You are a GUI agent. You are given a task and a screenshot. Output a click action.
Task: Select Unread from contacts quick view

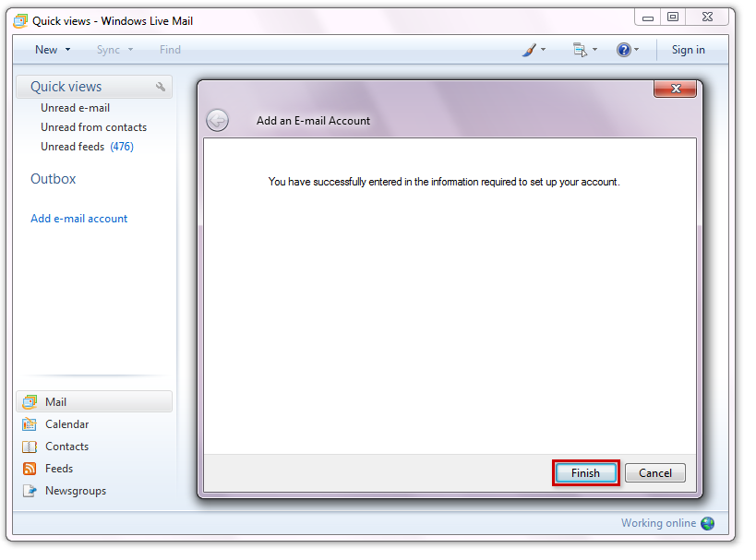[93, 127]
